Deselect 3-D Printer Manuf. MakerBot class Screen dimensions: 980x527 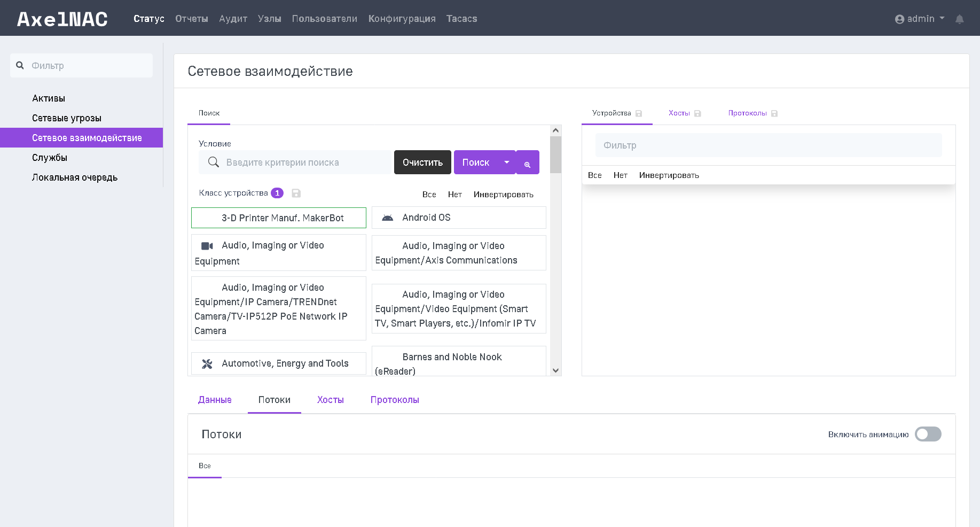(x=278, y=218)
